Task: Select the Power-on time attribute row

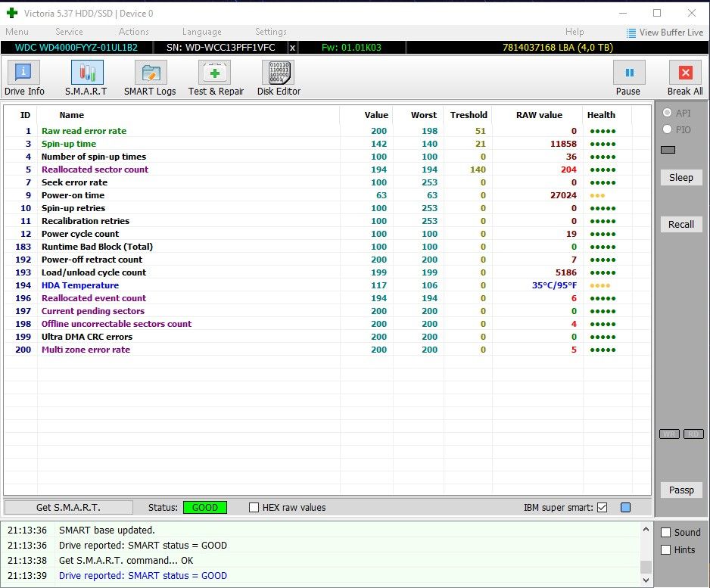Action: 327,195
